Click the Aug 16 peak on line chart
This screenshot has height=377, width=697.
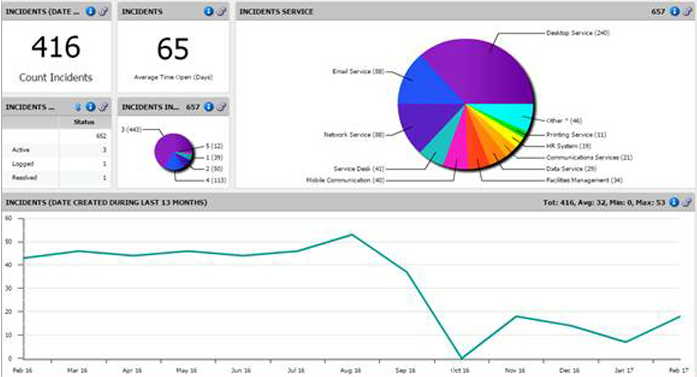pyautogui.click(x=352, y=234)
